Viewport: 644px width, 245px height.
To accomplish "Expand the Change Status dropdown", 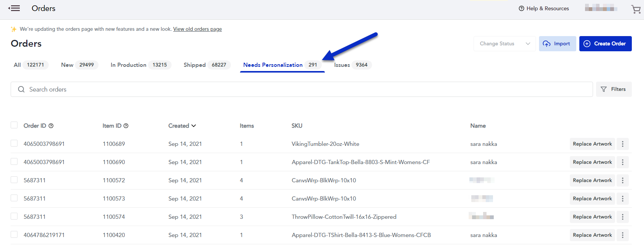I will coord(504,44).
